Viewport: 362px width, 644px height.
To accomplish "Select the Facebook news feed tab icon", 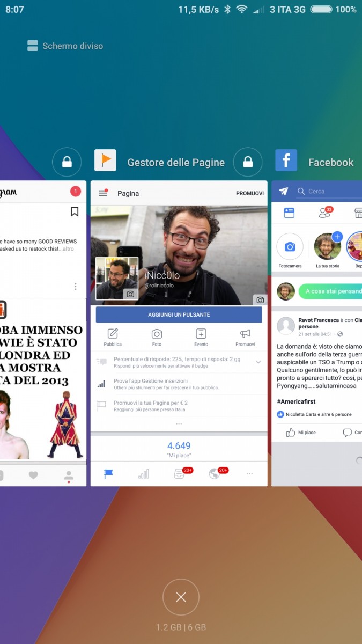I will coord(289,213).
